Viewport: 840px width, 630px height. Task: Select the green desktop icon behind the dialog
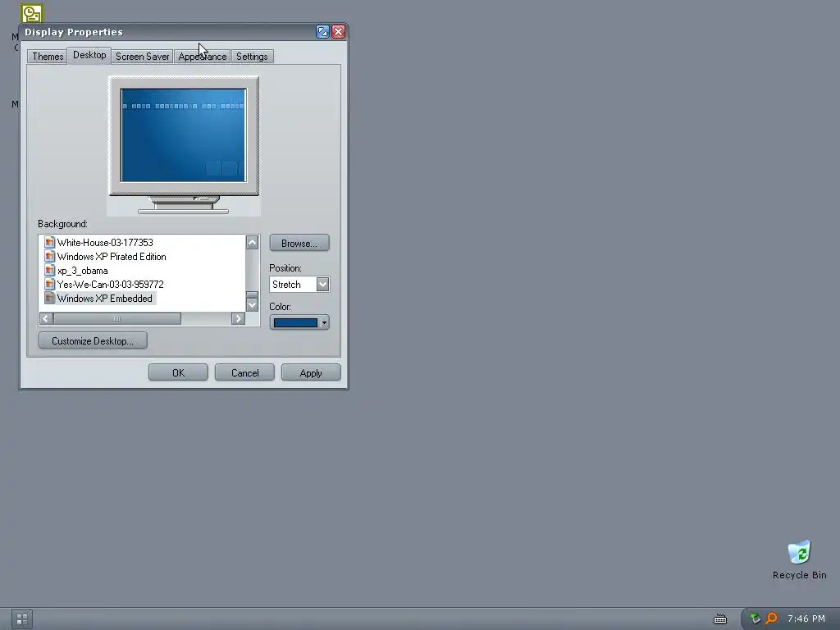(x=32, y=13)
